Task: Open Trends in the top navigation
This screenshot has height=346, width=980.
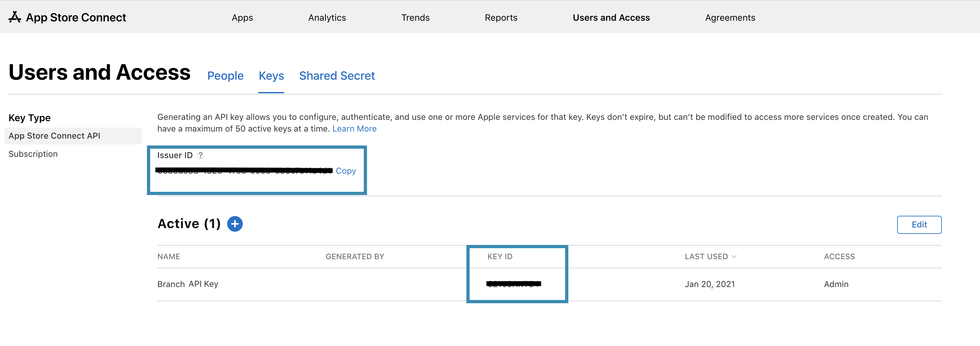Action: [x=415, y=17]
